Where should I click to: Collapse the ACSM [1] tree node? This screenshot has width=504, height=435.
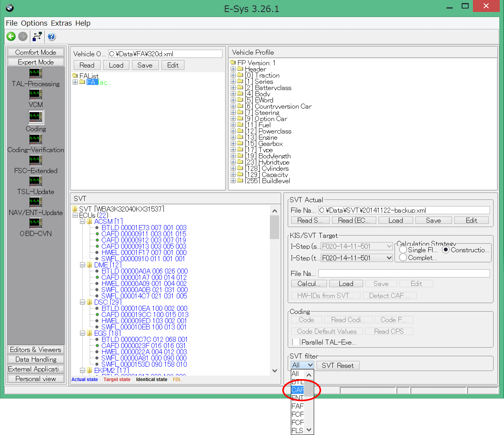tap(82, 221)
